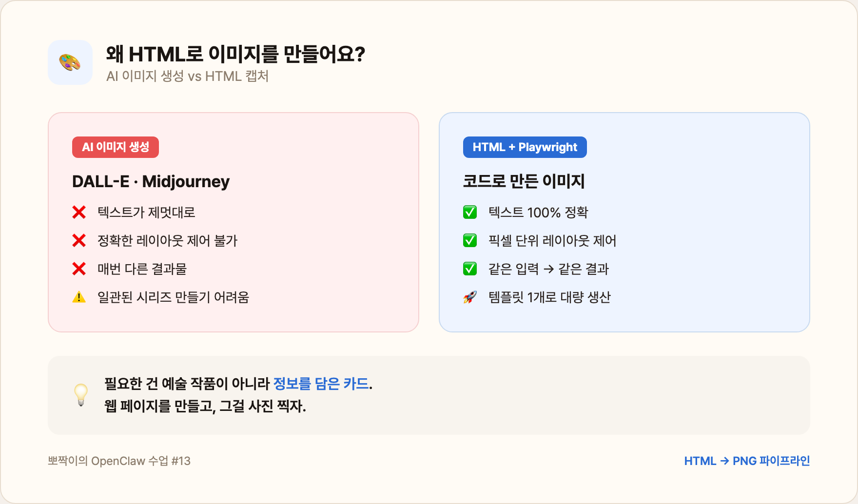Image resolution: width=858 pixels, height=504 pixels.
Task: Click the text 일관된 시리즈 만들기 어려움
Action: coord(173,297)
